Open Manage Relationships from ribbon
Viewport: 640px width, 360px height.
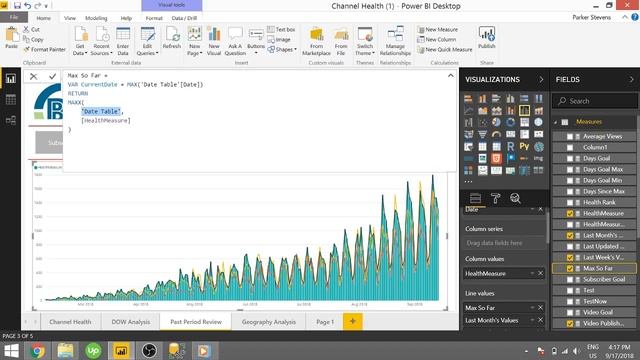[x=395, y=41]
